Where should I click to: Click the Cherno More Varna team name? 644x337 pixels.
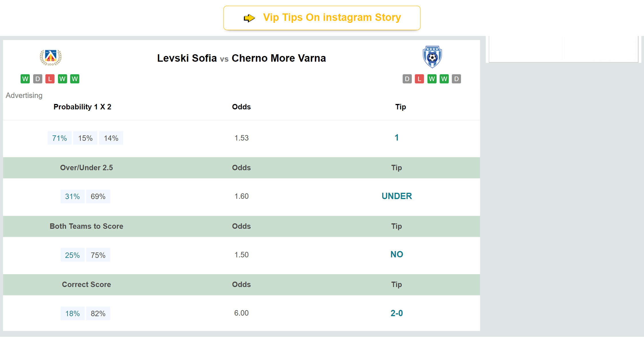pyautogui.click(x=279, y=58)
